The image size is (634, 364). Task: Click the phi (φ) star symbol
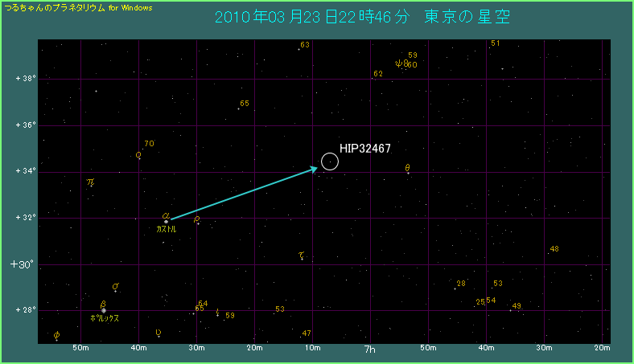point(56,336)
